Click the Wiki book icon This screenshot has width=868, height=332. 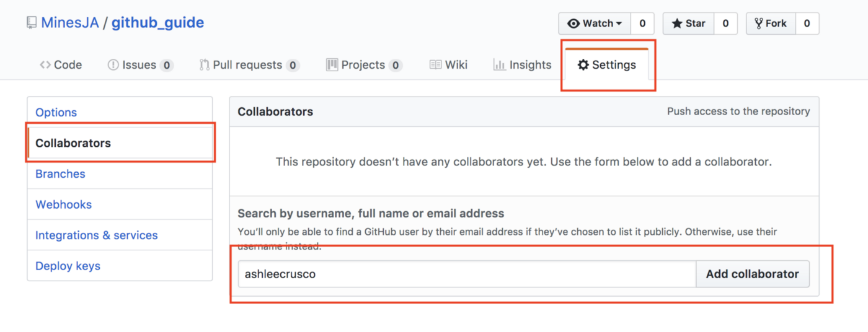[x=435, y=64]
